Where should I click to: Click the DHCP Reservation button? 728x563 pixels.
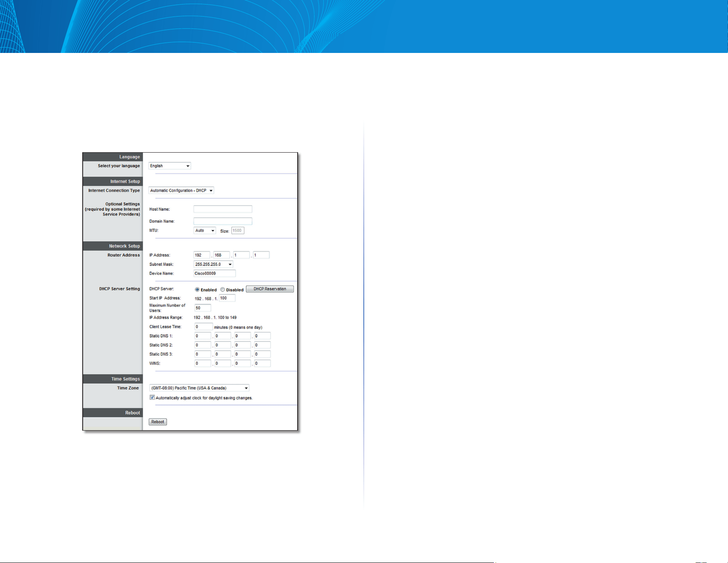click(x=270, y=289)
